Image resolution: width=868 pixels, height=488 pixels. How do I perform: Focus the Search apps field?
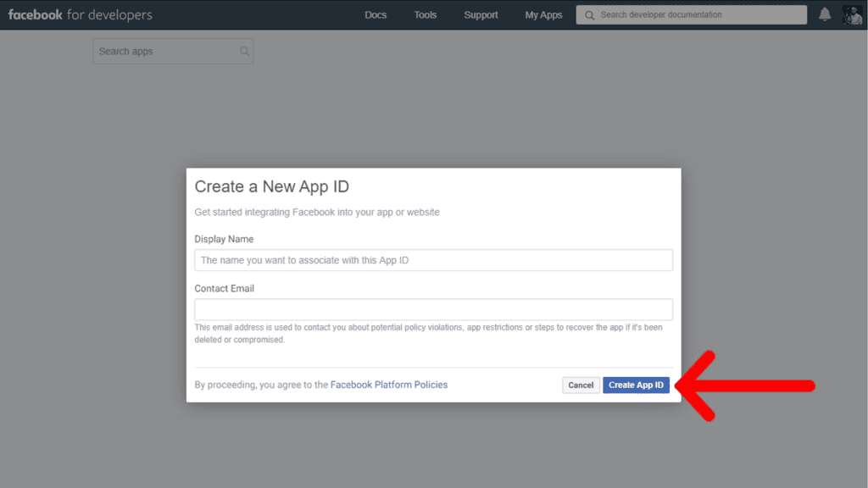173,52
